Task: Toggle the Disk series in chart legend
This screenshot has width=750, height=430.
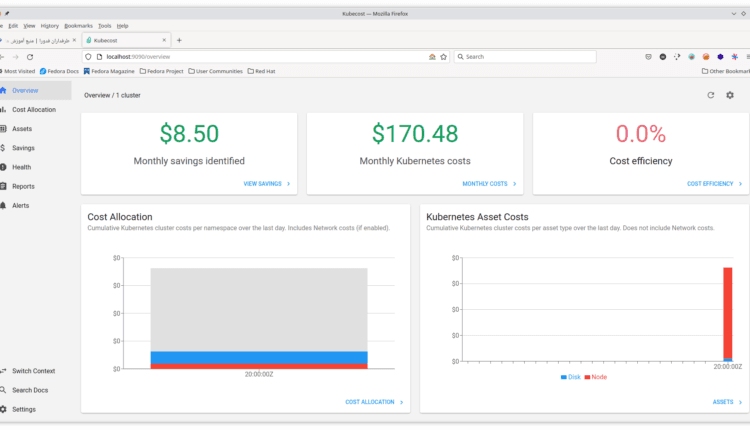Action: tap(570, 377)
